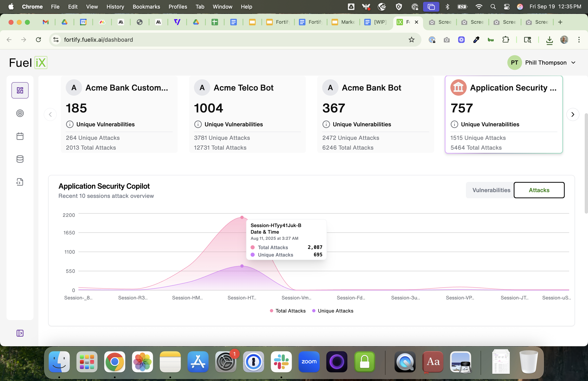This screenshot has width=588, height=381.
Task: Open System Settings from the Dock
Action: coord(226,362)
